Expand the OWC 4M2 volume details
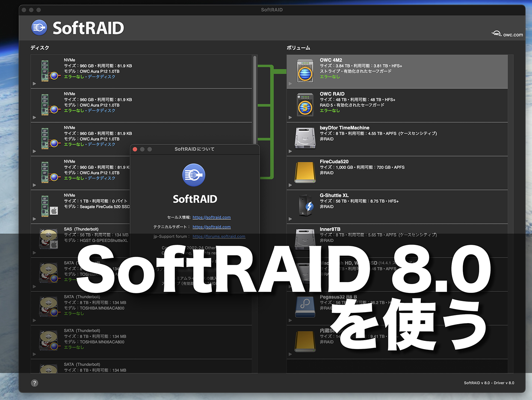532x400 pixels. click(x=290, y=84)
